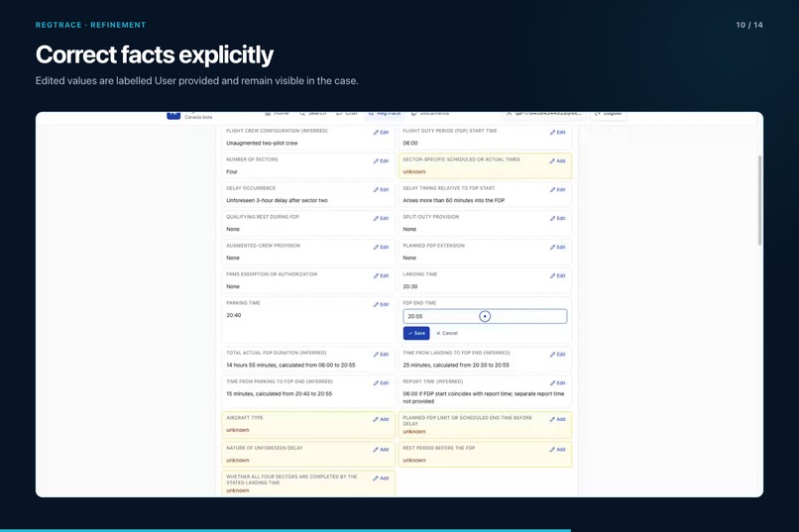Click the Number of Sectors value 'Four'
This screenshot has height=532, width=799.
(232, 172)
